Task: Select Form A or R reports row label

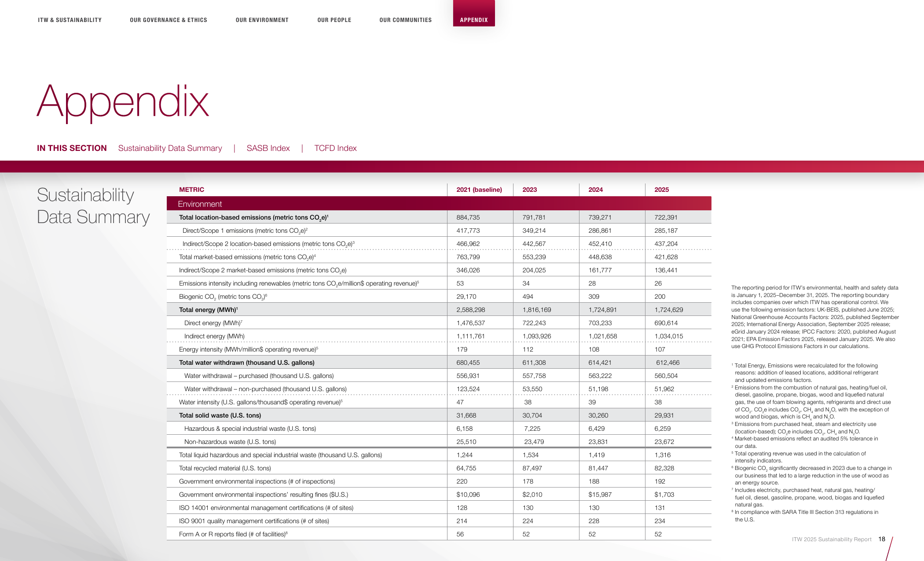Action: pos(233,534)
